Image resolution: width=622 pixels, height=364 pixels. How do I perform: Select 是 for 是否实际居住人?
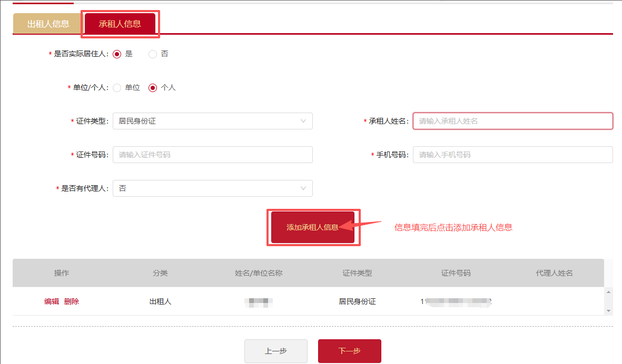tap(117, 54)
